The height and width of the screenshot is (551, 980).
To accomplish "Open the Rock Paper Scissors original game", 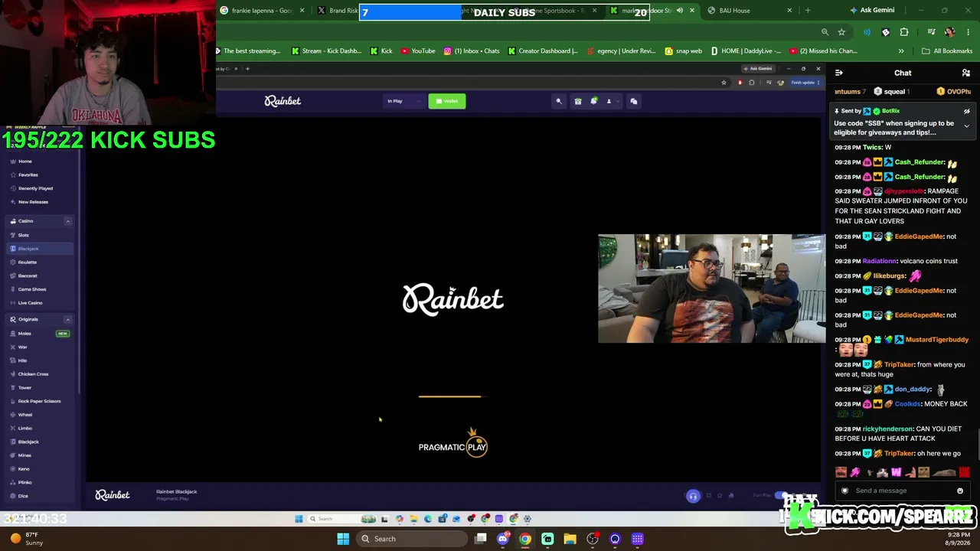I will [39, 401].
